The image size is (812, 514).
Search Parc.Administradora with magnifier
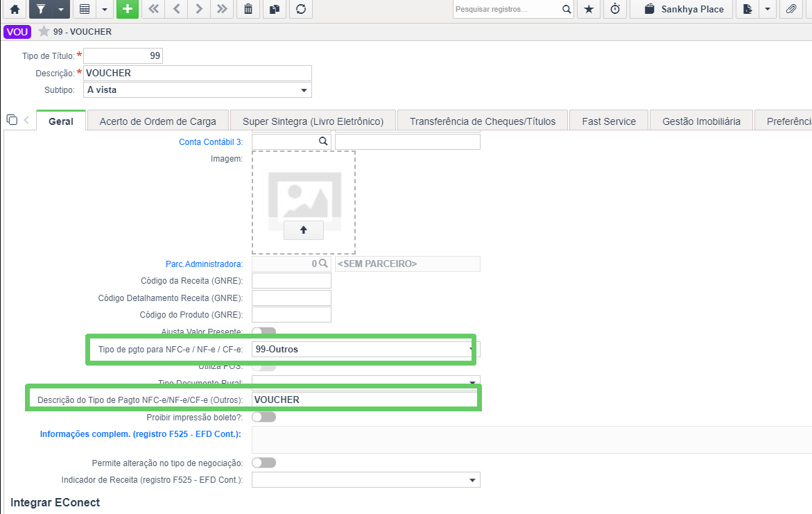tap(323, 263)
